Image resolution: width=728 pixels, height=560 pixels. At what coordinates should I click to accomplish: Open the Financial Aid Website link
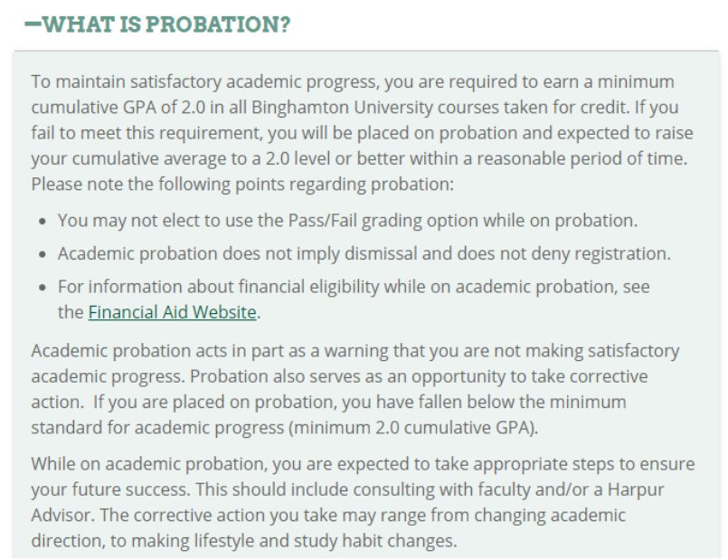point(173,313)
